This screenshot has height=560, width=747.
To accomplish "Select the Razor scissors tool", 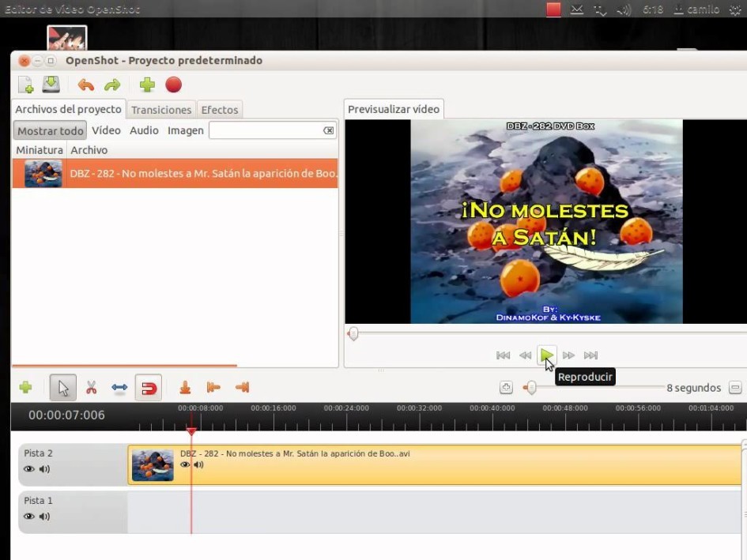I will [91, 387].
